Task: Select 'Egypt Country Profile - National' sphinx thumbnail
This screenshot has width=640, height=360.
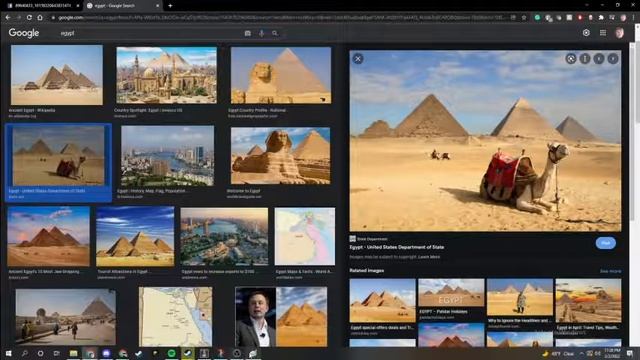Action: [281, 75]
